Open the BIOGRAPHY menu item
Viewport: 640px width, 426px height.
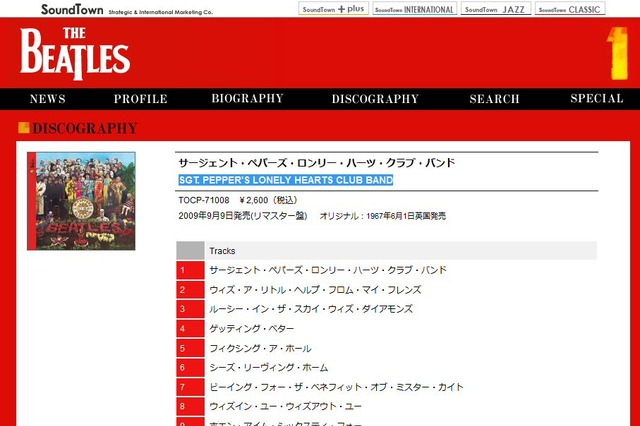(x=247, y=98)
